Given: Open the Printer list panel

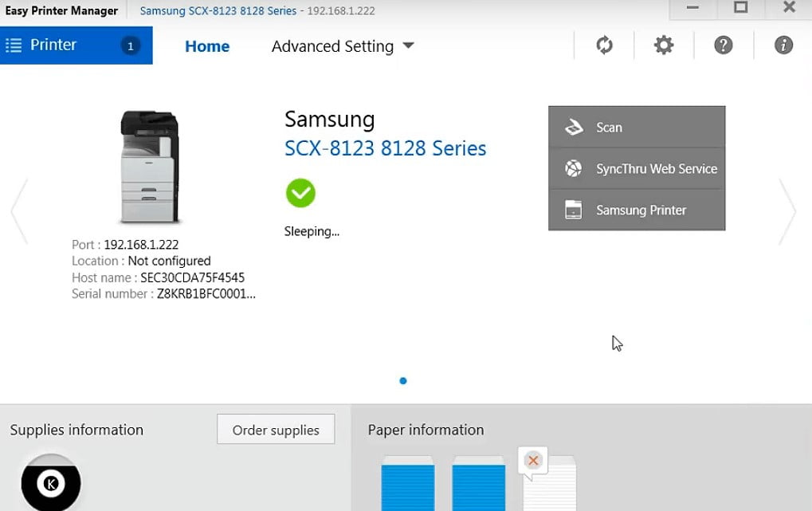Looking at the screenshot, I should coord(76,45).
